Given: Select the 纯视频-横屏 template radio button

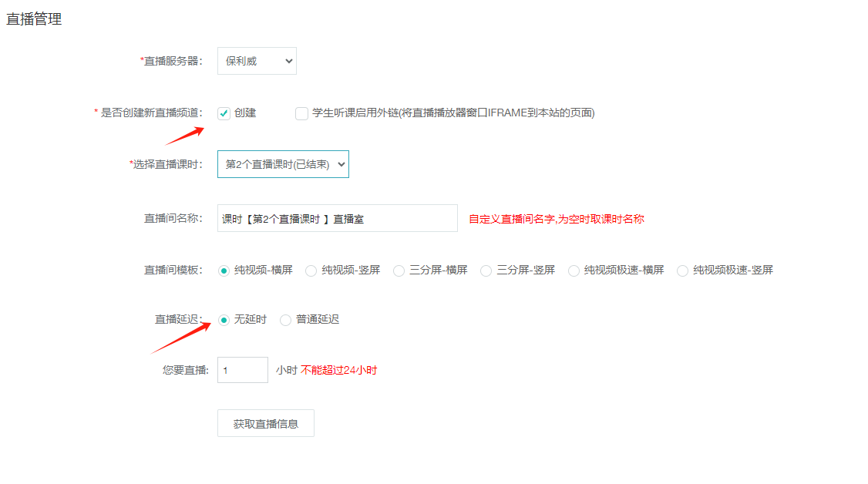Looking at the screenshot, I should click(x=224, y=271).
